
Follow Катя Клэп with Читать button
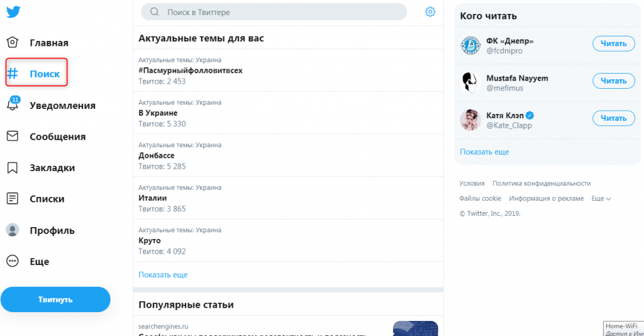(614, 118)
